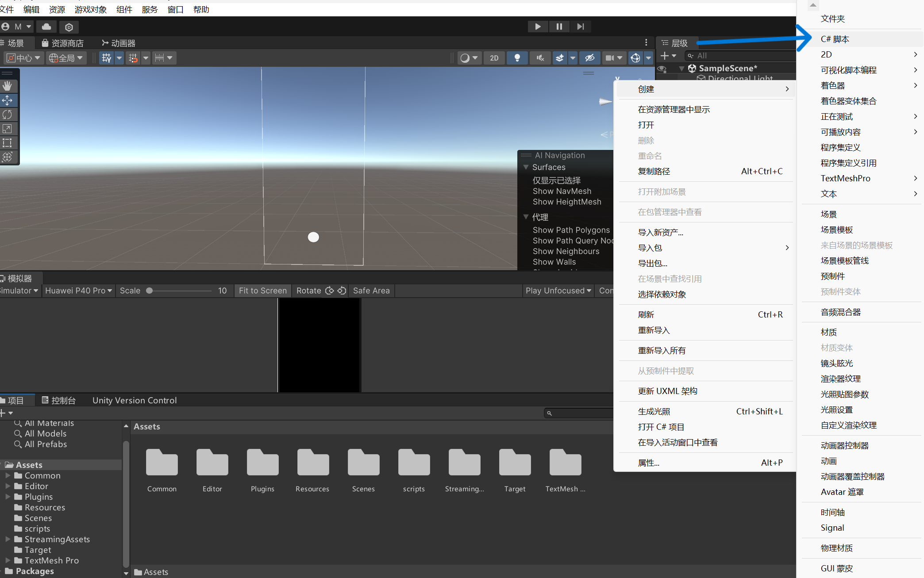This screenshot has height=578, width=924.
Task: Switch to Unity Version Control tab
Action: point(135,400)
